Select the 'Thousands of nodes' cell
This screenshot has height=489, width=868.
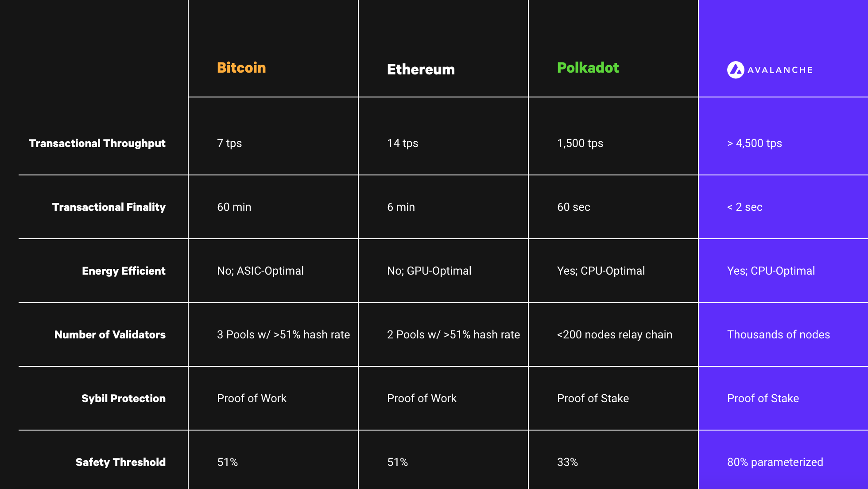(779, 334)
